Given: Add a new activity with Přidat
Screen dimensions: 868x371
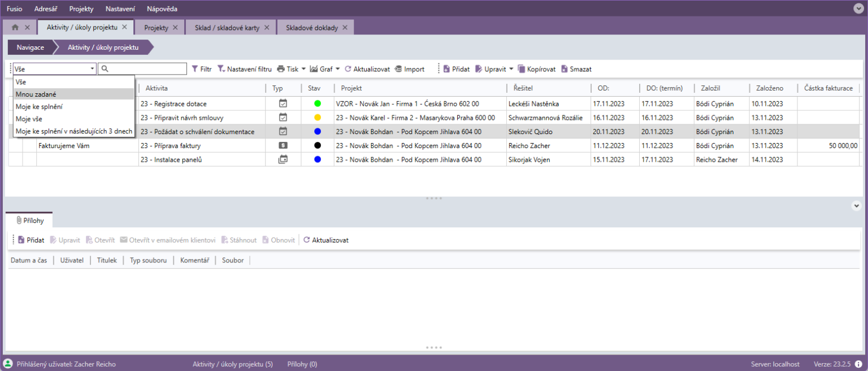Looking at the screenshot, I should [x=457, y=69].
